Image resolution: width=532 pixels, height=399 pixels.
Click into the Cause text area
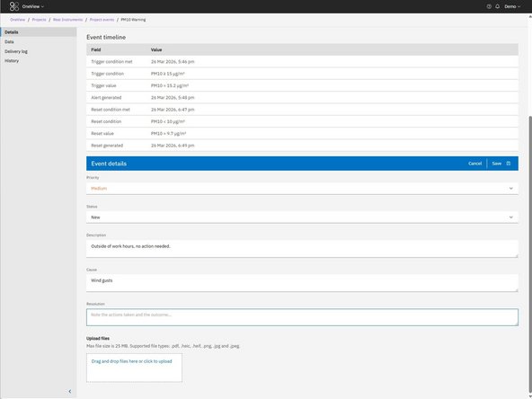coord(302,283)
